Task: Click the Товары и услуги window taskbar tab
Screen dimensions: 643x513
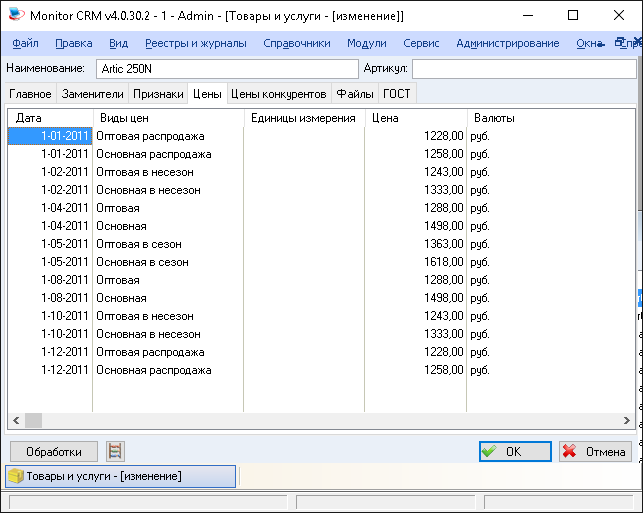Action: point(121,476)
